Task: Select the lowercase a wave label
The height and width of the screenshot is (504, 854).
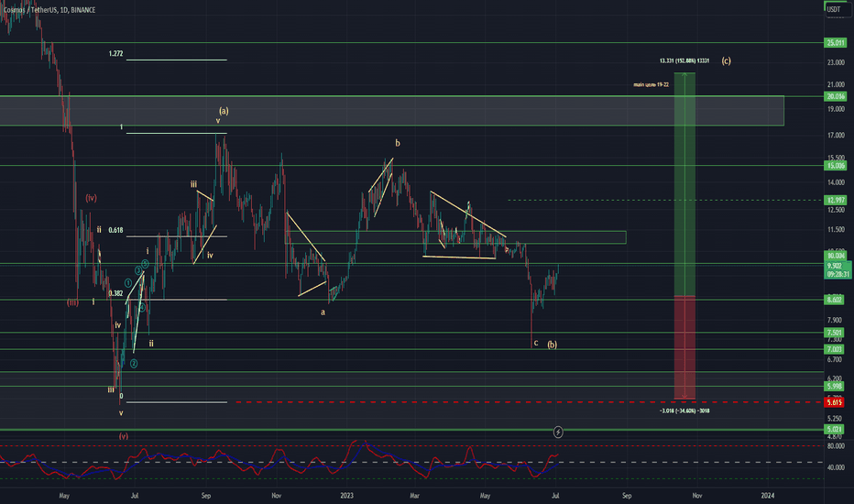Action: [x=323, y=312]
